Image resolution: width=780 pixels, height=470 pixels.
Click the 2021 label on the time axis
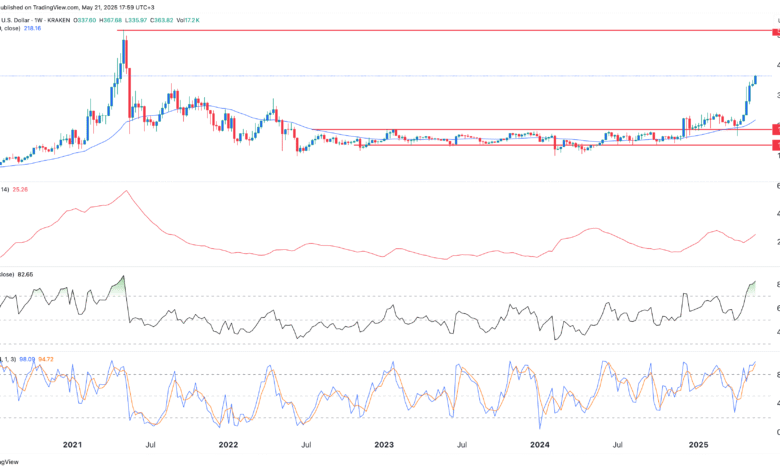point(72,445)
